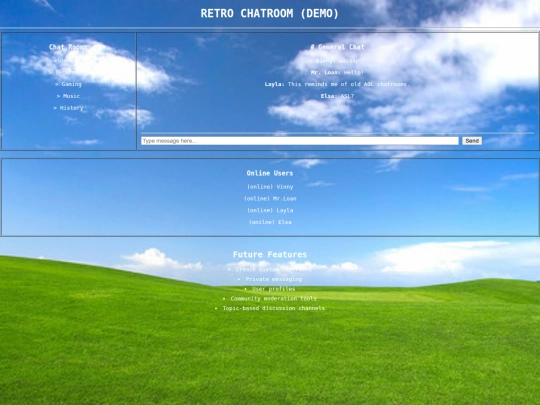This screenshot has height=405, width=540.
Task: Select online user Mr.Loan
Action: 270,198
